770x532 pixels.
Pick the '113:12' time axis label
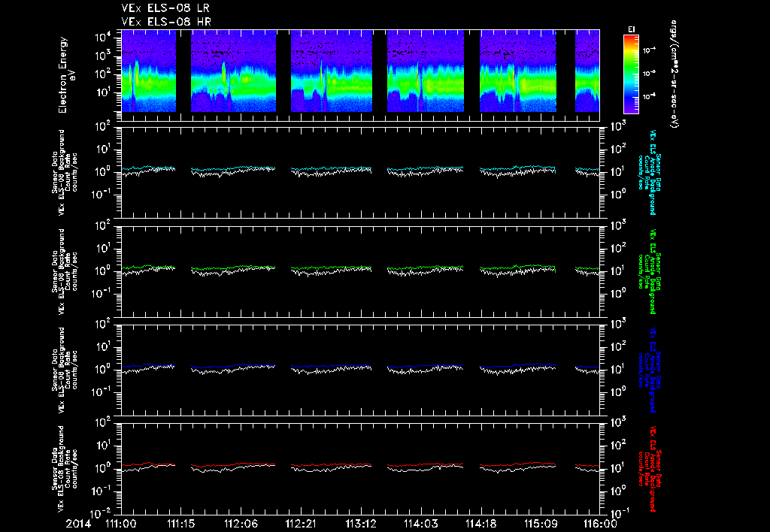pos(361,524)
